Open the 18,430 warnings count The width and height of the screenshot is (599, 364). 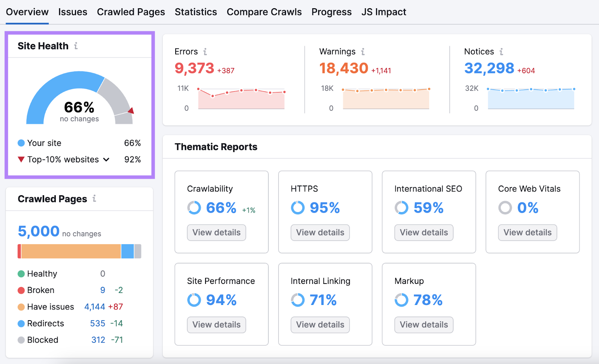pos(344,68)
